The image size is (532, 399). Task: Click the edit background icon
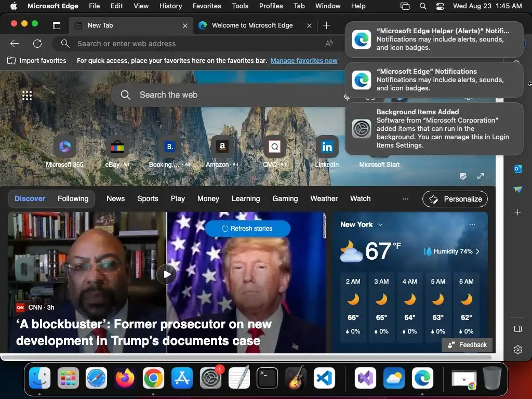463,176
